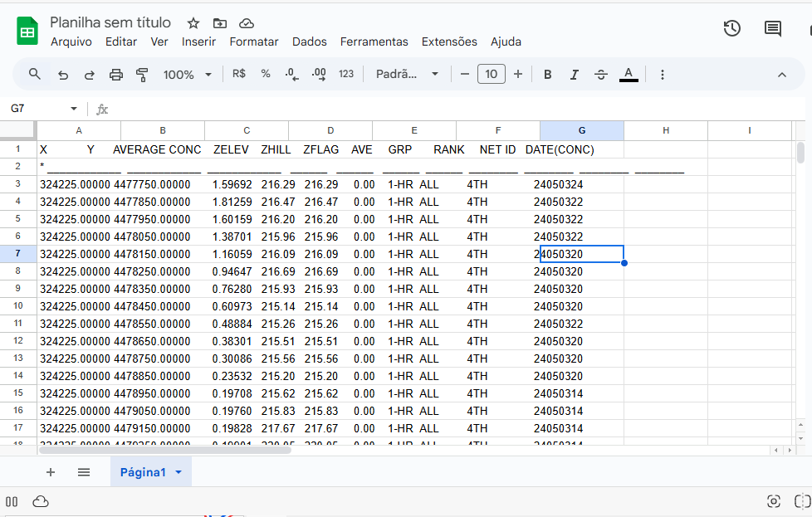Viewport: 812px width, 517px height.
Task: Click the value 1.81259 in row 4
Action: click(x=232, y=202)
